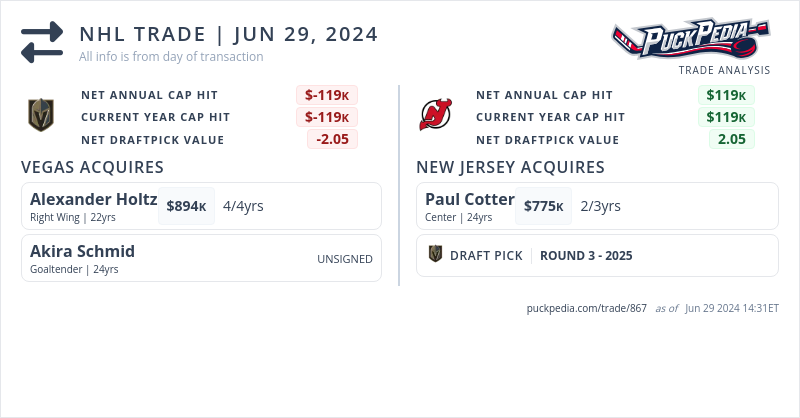Click Holtz's $894K cap hit badge
The image size is (800, 418).
(186, 206)
